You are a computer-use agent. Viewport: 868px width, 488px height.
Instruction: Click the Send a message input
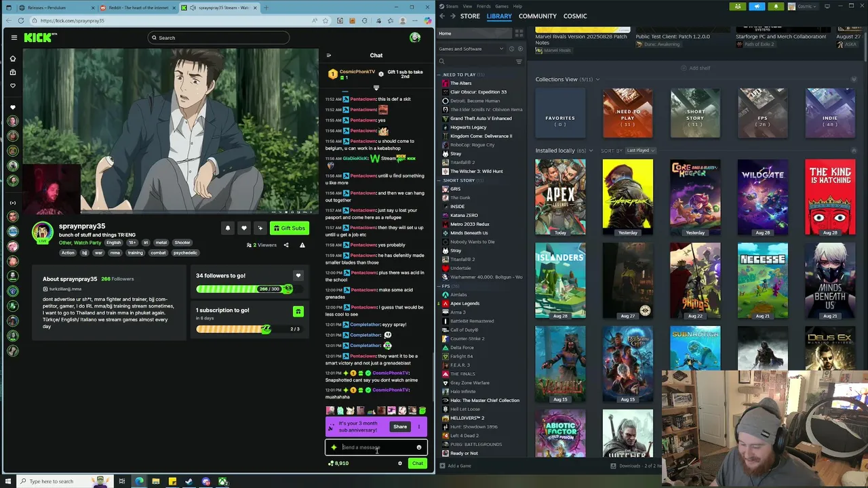[x=376, y=447]
